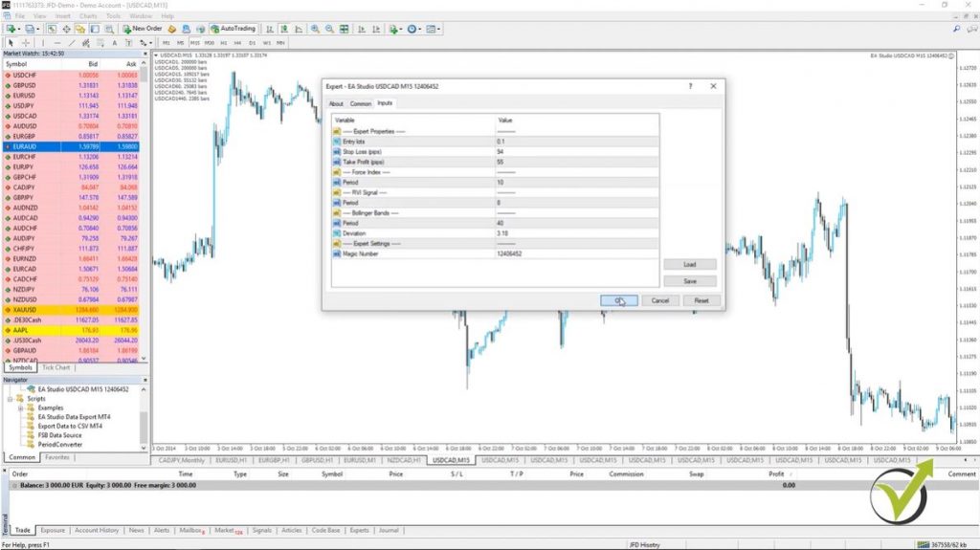The image size is (980, 550).
Task: Select the Cursor arrow tool
Action: pyautogui.click(x=10, y=43)
